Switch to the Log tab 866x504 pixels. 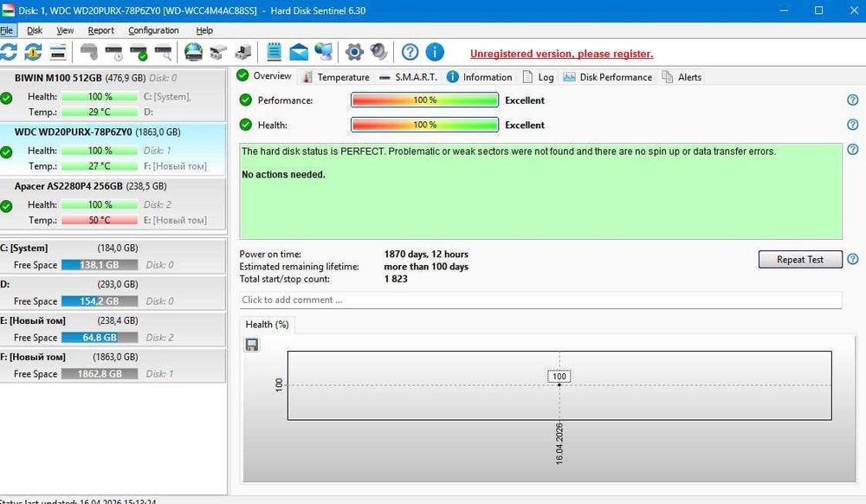538,77
